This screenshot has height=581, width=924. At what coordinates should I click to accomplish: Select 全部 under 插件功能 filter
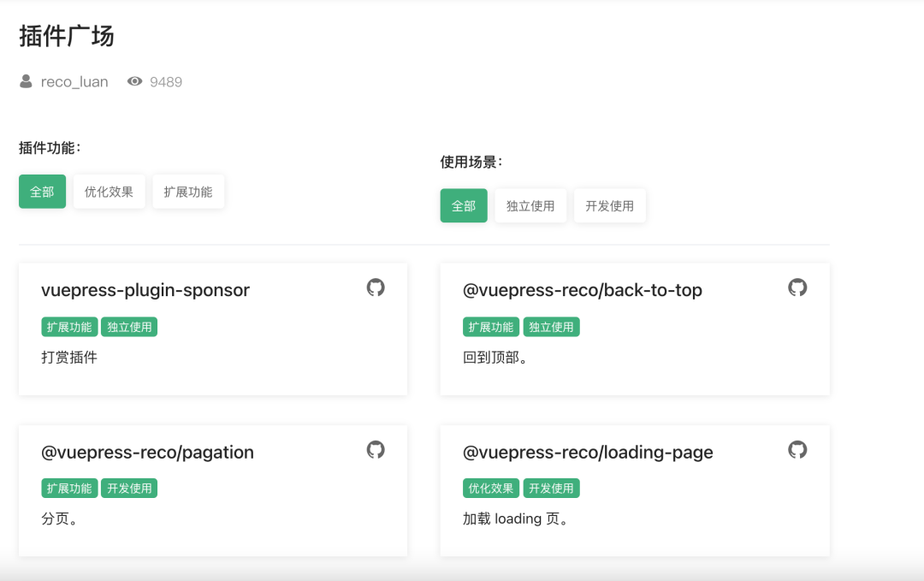tap(43, 192)
